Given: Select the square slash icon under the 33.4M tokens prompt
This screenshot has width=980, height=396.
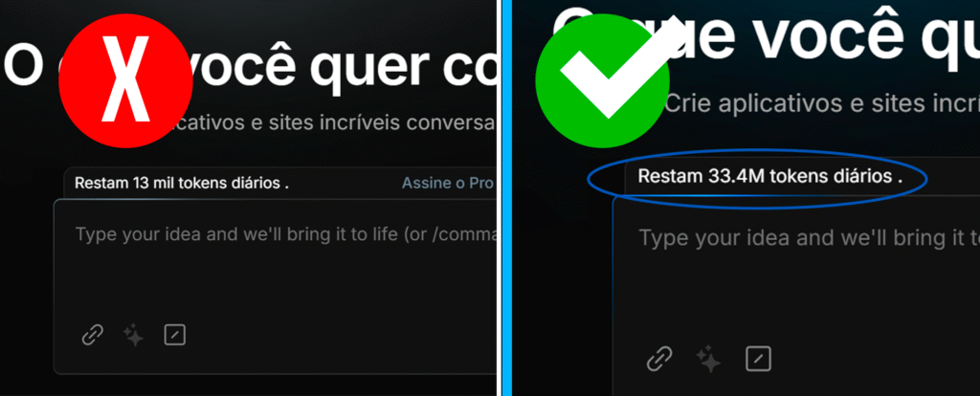Looking at the screenshot, I should [x=758, y=359].
